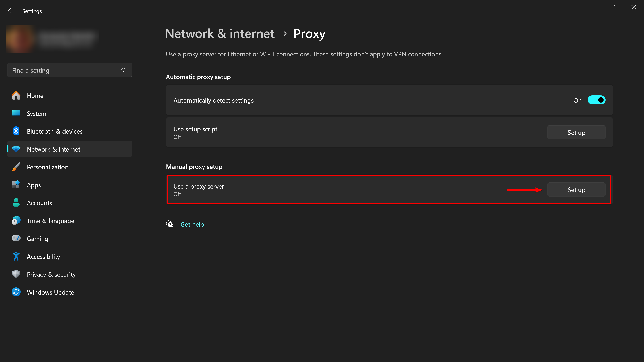
Task: Click the Time & language globe icon
Action: (x=16, y=221)
